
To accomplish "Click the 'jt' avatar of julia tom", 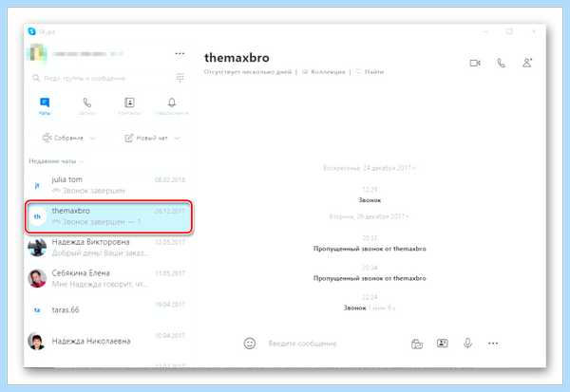I will 37,185.
